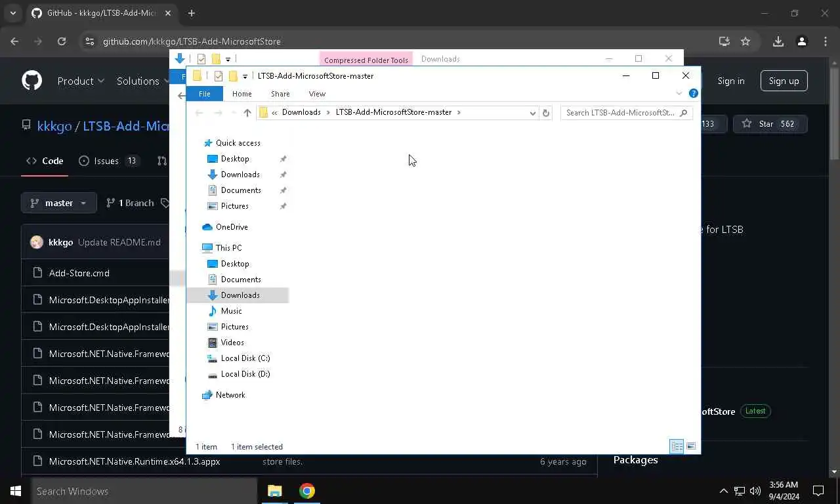Open the Recent locations dropdown in Explorer
Screen dimensions: 840x504
[232, 113]
